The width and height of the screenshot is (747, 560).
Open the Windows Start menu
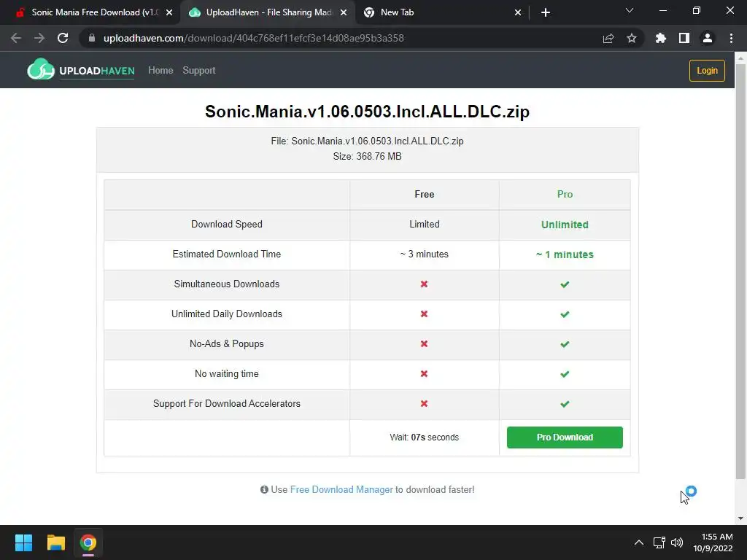click(x=23, y=542)
